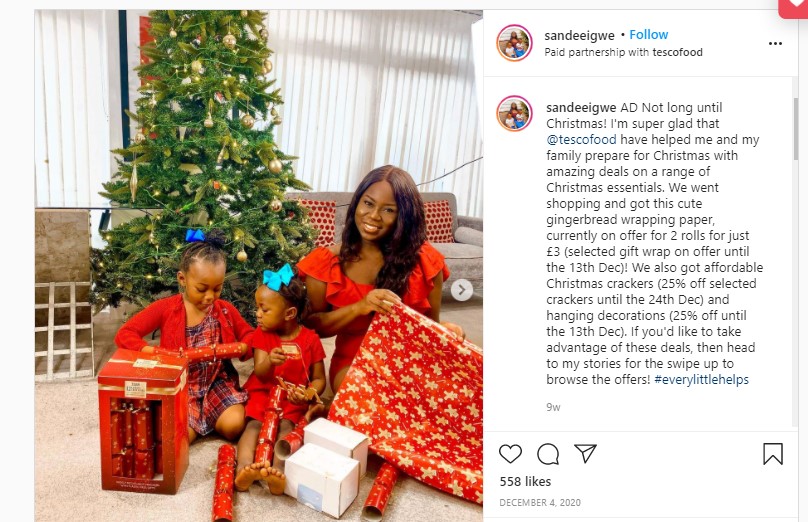The height and width of the screenshot is (522, 808).
Task: Click sandeeigwe username in the caption
Action: click(581, 108)
